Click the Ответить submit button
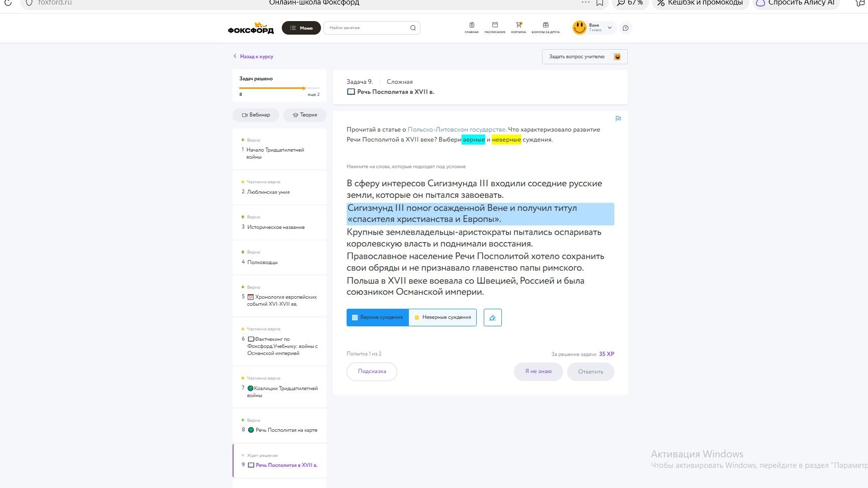Screen dimensions: 868x488 (x=591, y=372)
